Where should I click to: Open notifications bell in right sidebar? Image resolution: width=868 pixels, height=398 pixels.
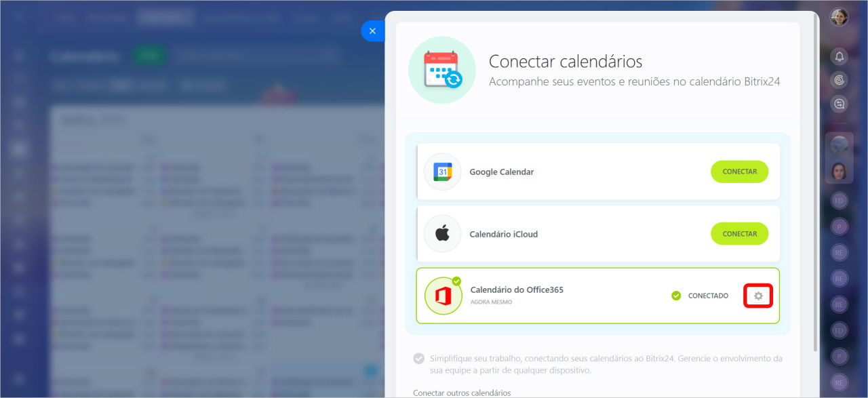(840, 56)
